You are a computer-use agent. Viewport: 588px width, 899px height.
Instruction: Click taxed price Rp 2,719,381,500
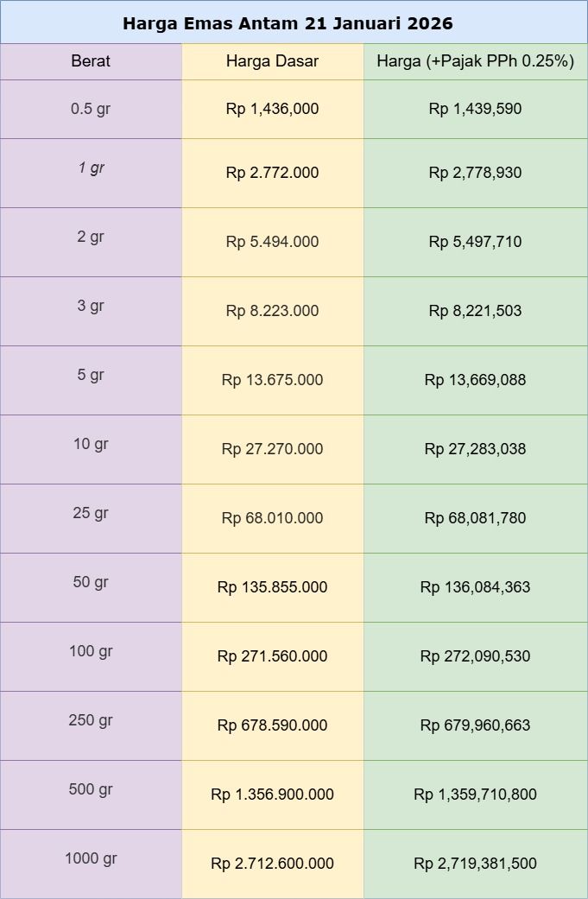(475, 864)
